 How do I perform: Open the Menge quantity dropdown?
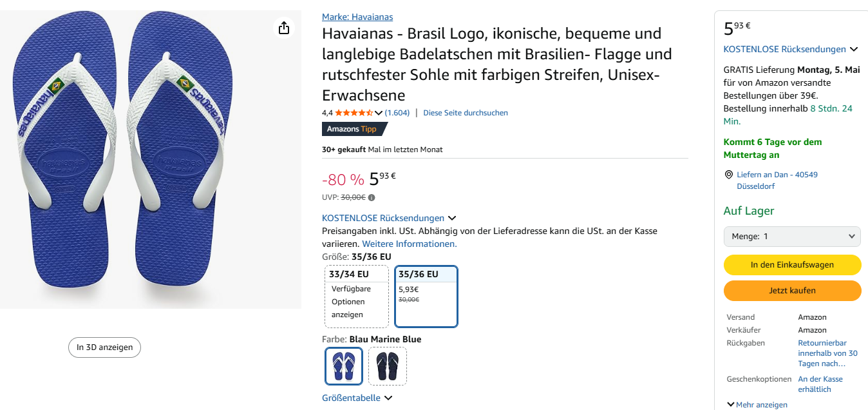coord(792,237)
